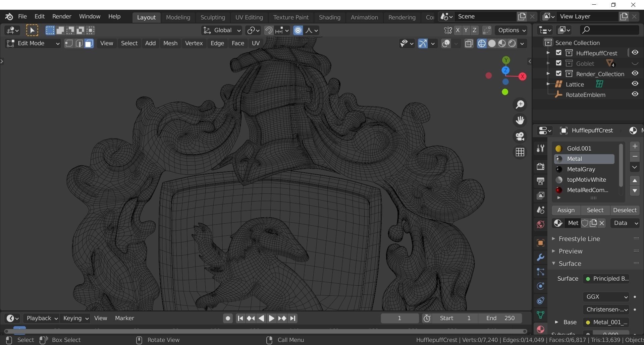Open the Physics properties tab

pyautogui.click(x=540, y=286)
